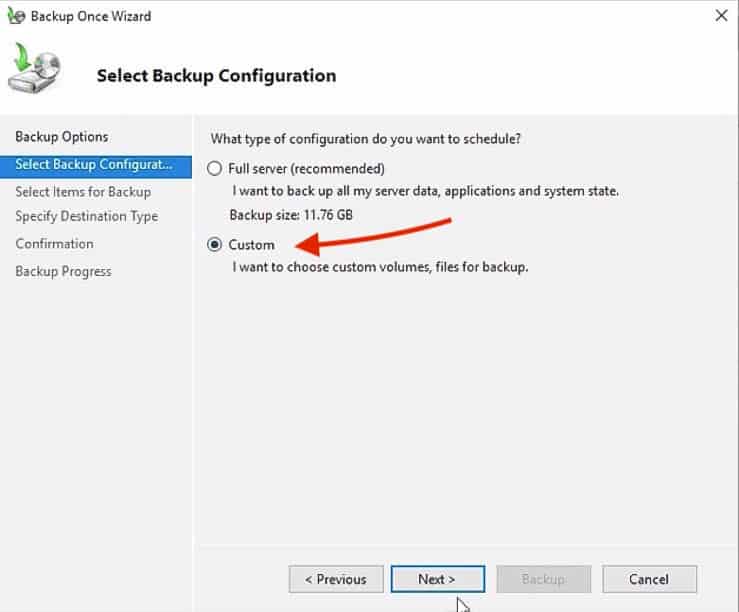Click the backup drive icon in header
Image resolution: width=739 pixels, height=612 pixels.
point(34,67)
